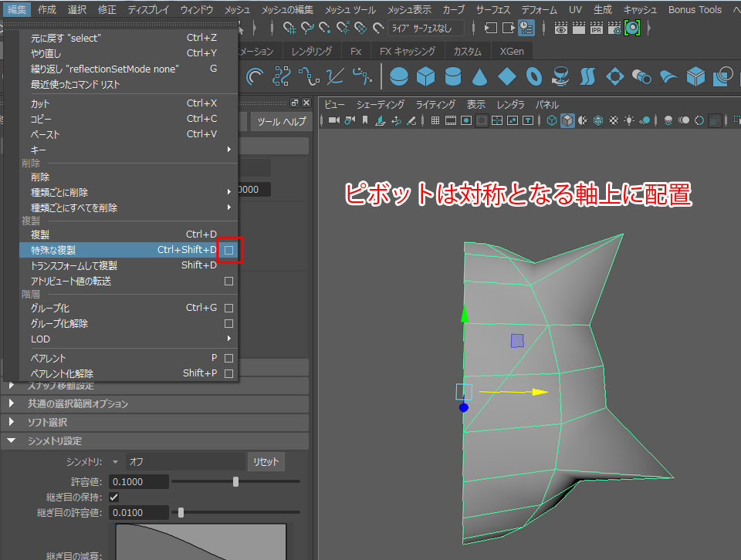Create a NURBS cone from the shelf
The width and height of the screenshot is (741, 560).
tap(479, 76)
